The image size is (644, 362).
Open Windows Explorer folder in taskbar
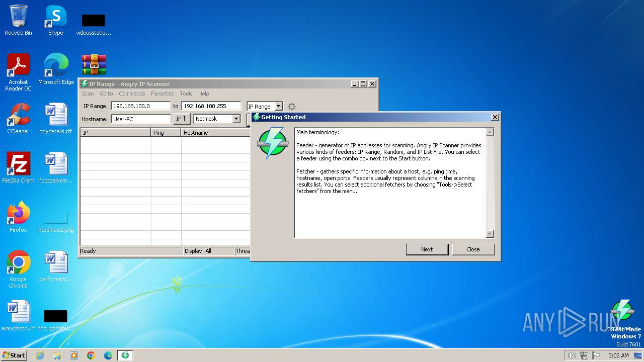(x=57, y=355)
